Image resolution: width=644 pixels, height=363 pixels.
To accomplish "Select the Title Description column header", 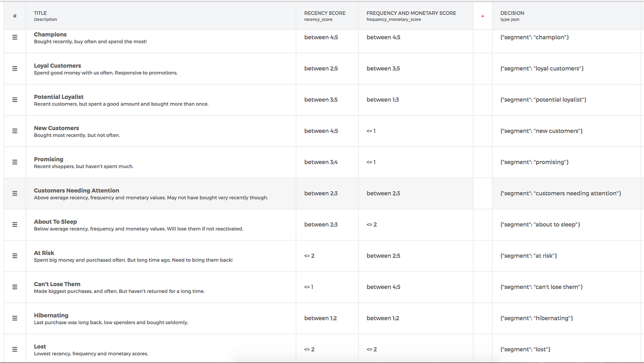I will [161, 16].
